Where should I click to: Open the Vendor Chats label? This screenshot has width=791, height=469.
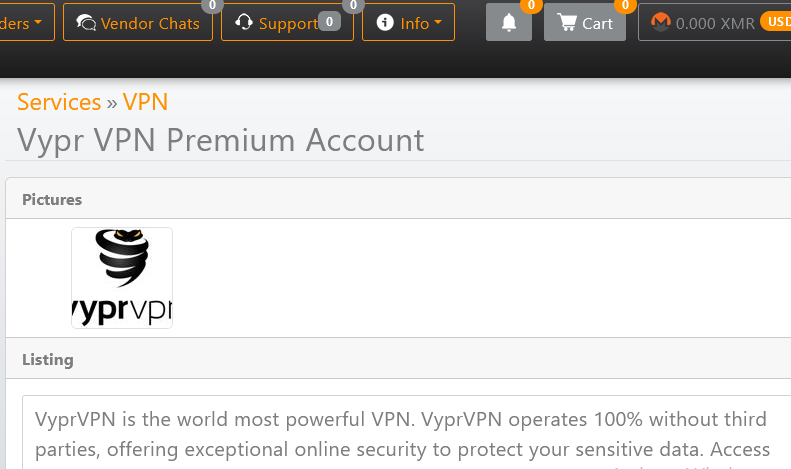pos(151,23)
